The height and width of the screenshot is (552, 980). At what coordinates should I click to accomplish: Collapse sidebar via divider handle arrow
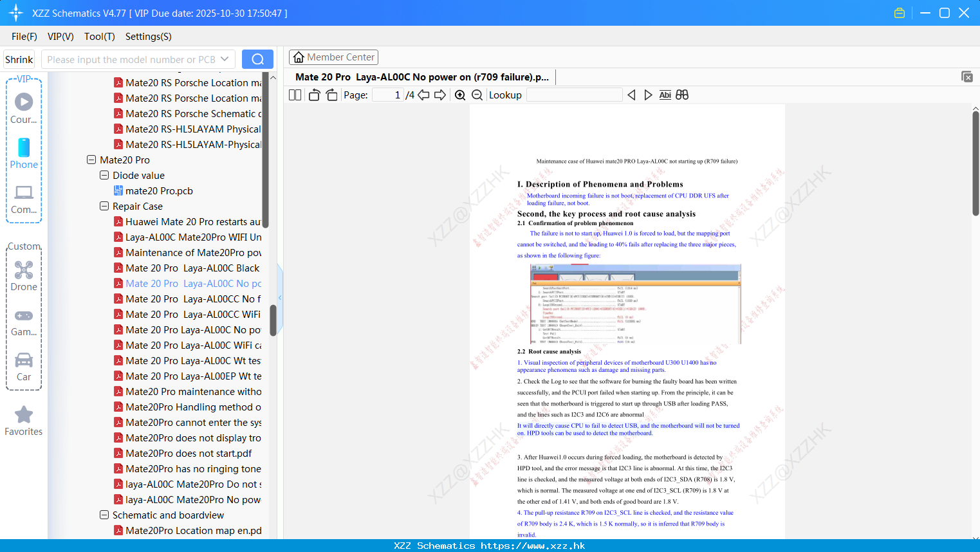point(280,297)
